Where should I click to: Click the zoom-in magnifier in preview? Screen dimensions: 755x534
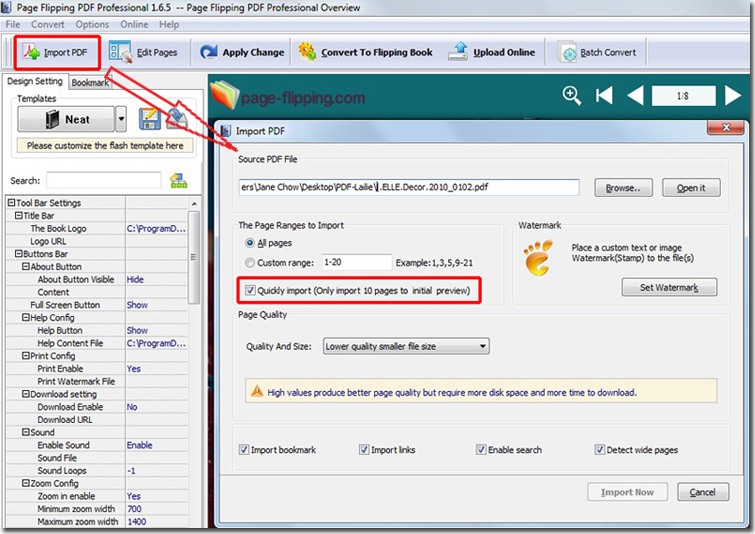[572, 95]
